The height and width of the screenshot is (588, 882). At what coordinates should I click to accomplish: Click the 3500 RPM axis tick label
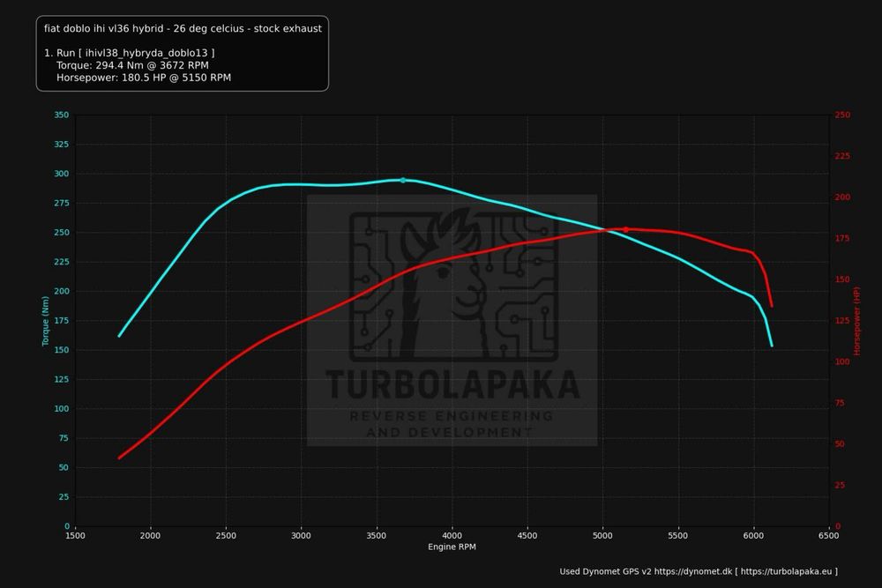377,536
